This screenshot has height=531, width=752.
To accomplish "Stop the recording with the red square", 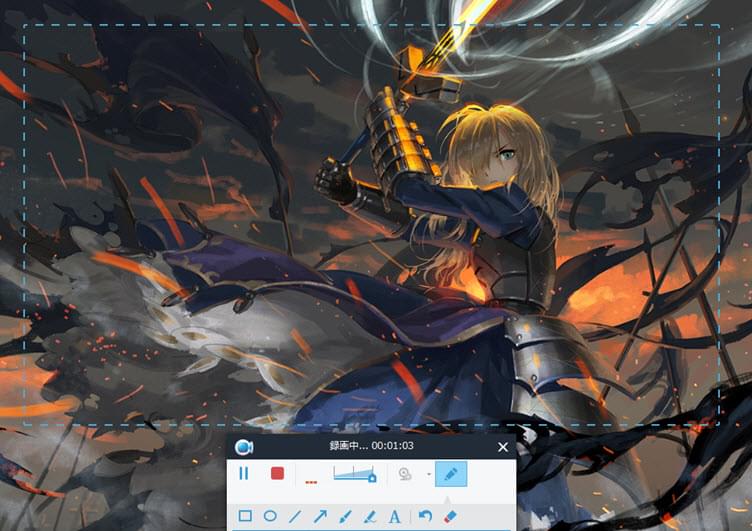I will pyautogui.click(x=277, y=473).
